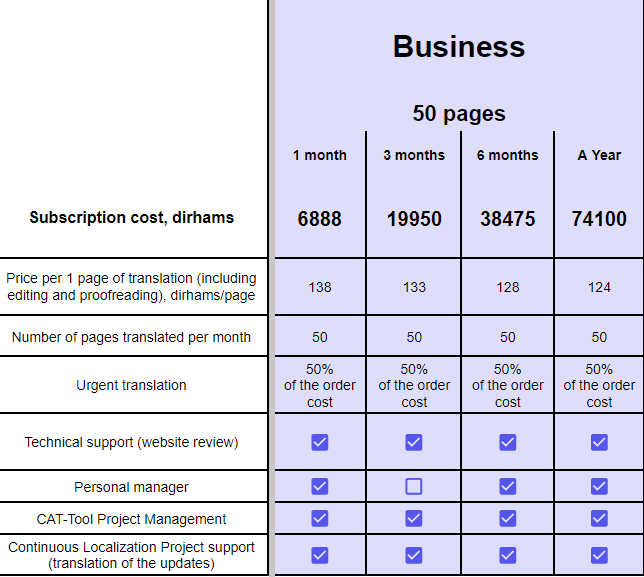Click the 6 months urgent translation cell
Image resolution: width=644 pixels, height=577 pixels.
(508, 385)
